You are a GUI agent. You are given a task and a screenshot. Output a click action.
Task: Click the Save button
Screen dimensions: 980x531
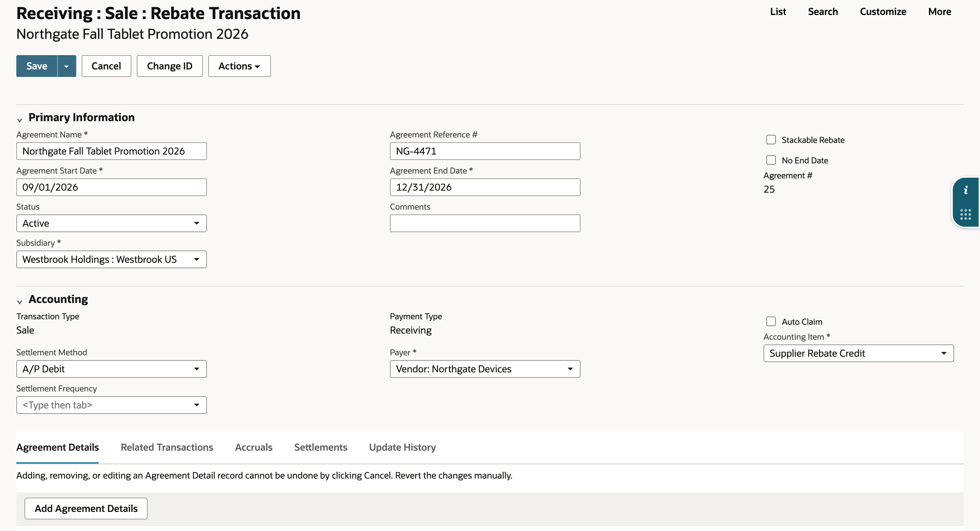pyautogui.click(x=37, y=66)
